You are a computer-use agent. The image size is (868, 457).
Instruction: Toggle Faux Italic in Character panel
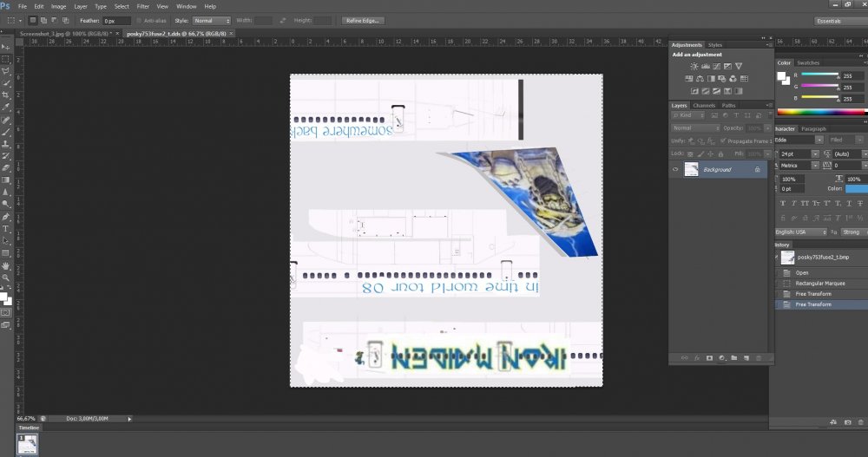coord(793,204)
